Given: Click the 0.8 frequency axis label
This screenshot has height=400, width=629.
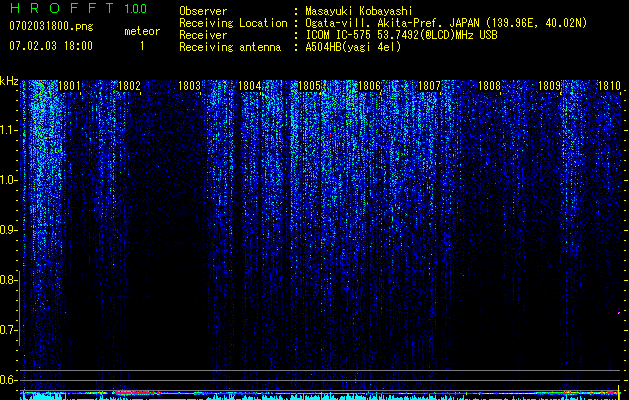Looking at the screenshot, I should (x=8, y=280).
